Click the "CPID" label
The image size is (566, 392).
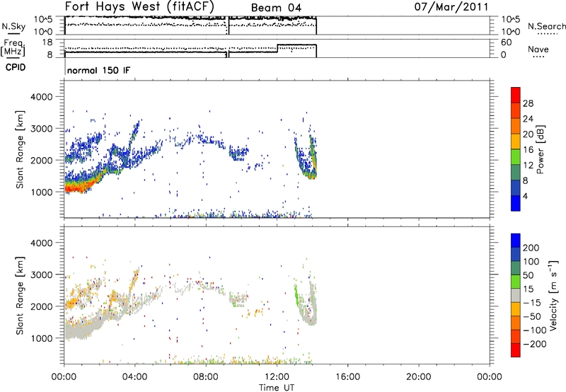point(16,67)
